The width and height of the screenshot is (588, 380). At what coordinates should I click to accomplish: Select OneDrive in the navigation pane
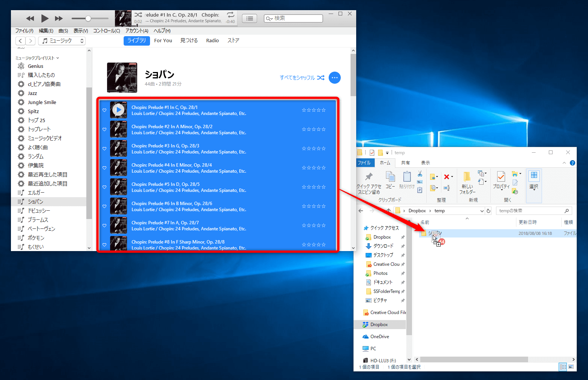(x=380, y=337)
